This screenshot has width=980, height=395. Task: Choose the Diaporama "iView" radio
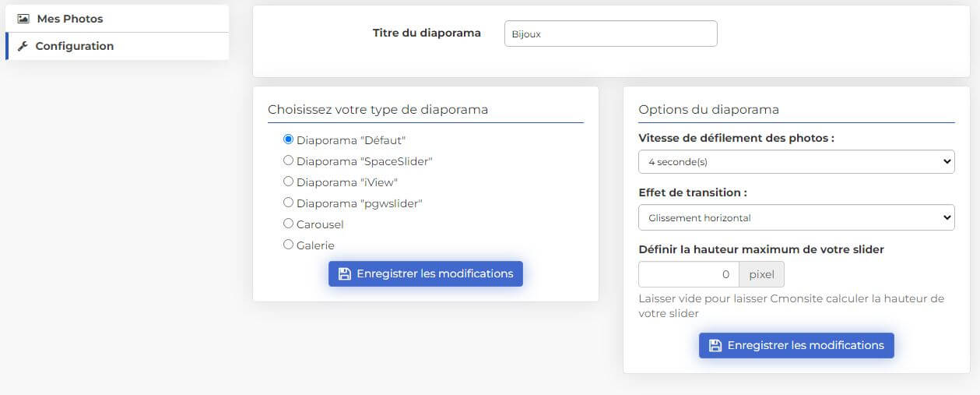pyautogui.click(x=288, y=182)
